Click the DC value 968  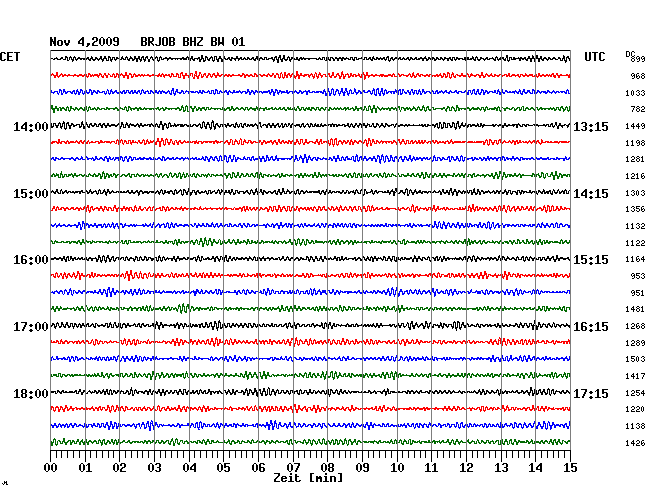[x=638, y=76]
